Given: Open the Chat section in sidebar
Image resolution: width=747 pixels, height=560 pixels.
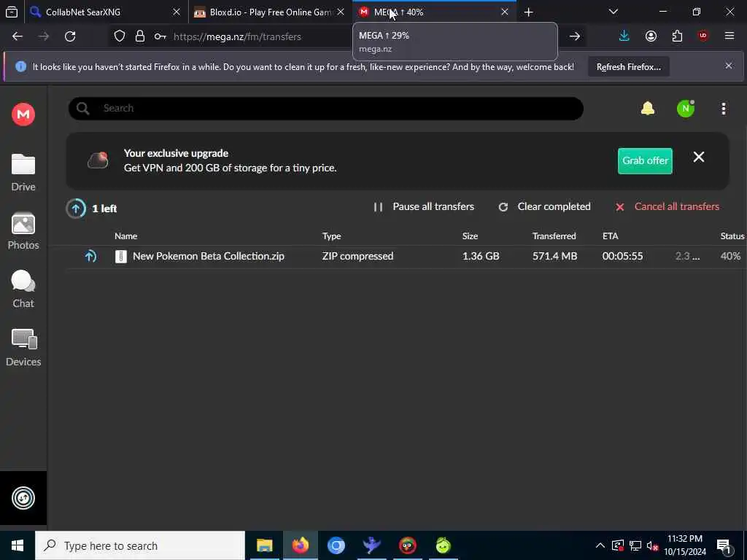Looking at the screenshot, I should coord(23,289).
